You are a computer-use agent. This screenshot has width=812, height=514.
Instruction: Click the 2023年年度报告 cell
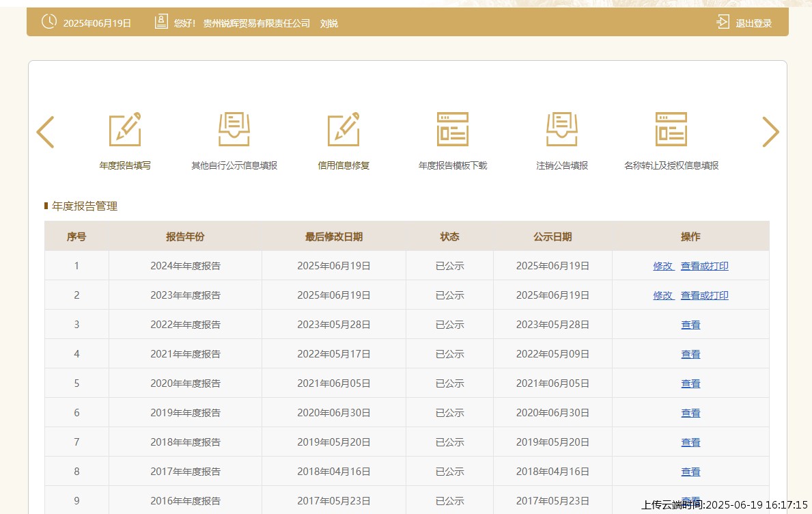[x=185, y=295]
